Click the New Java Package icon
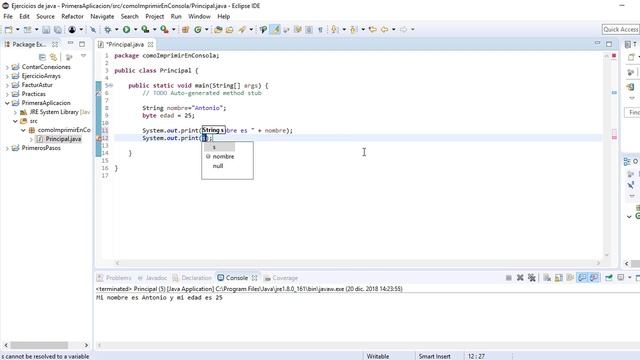640x360 pixels. 185,30
